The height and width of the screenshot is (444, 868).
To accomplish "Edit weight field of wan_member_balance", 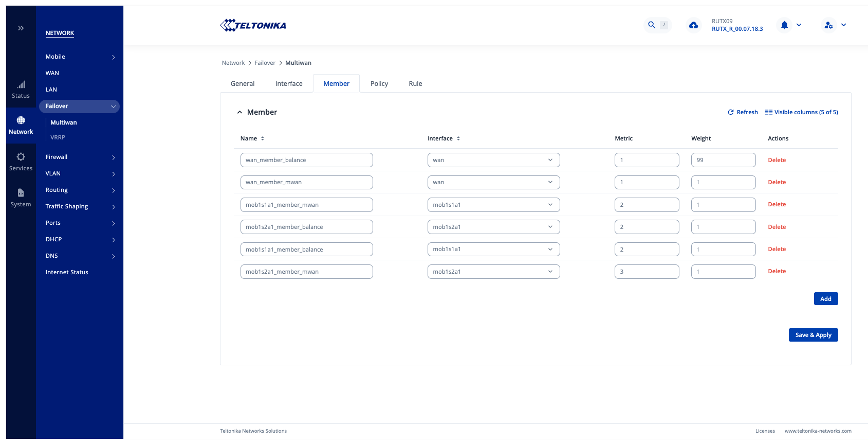I will click(723, 160).
